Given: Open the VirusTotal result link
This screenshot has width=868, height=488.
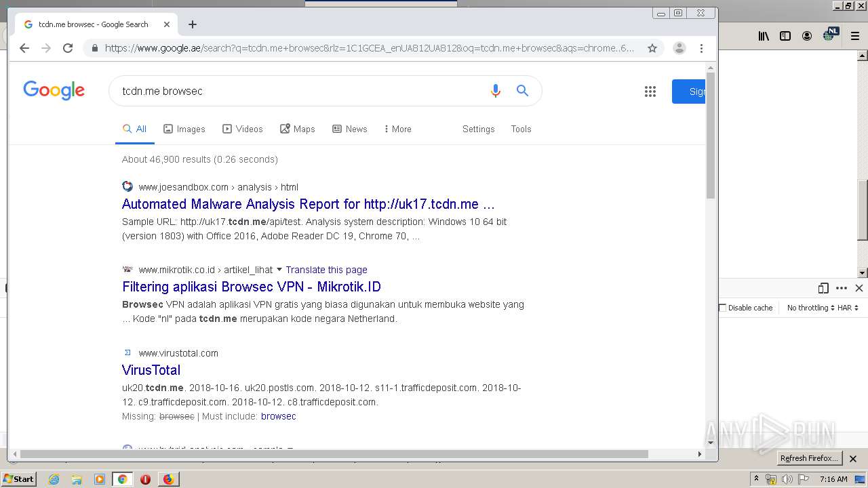Looking at the screenshot, I should (x=151, y=370).
